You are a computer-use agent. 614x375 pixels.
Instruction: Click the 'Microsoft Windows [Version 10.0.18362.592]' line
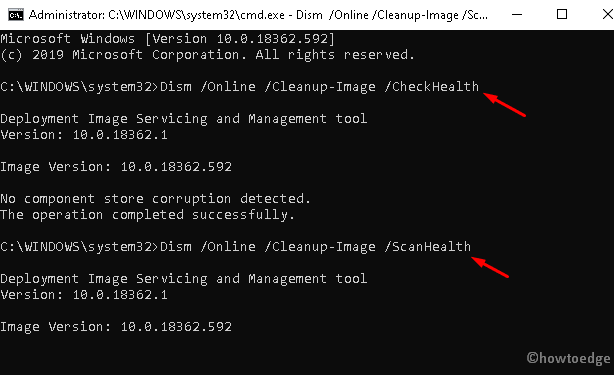click(168, 39)
